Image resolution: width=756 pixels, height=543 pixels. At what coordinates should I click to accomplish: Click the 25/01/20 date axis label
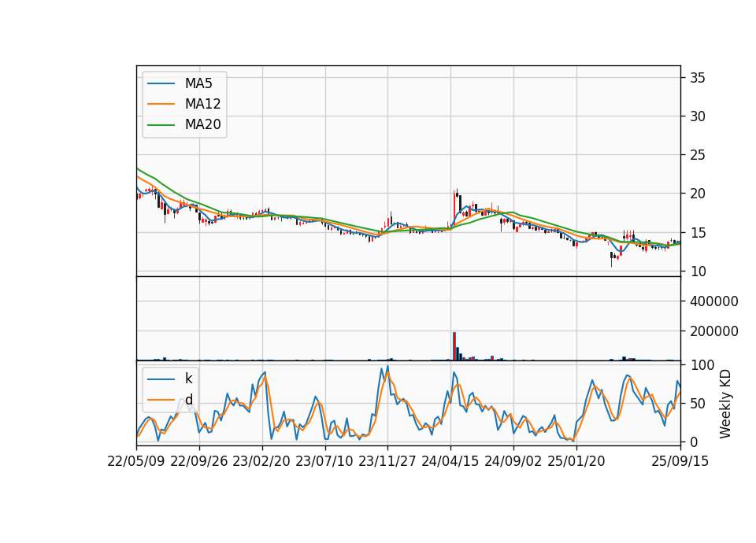point(576,461)
